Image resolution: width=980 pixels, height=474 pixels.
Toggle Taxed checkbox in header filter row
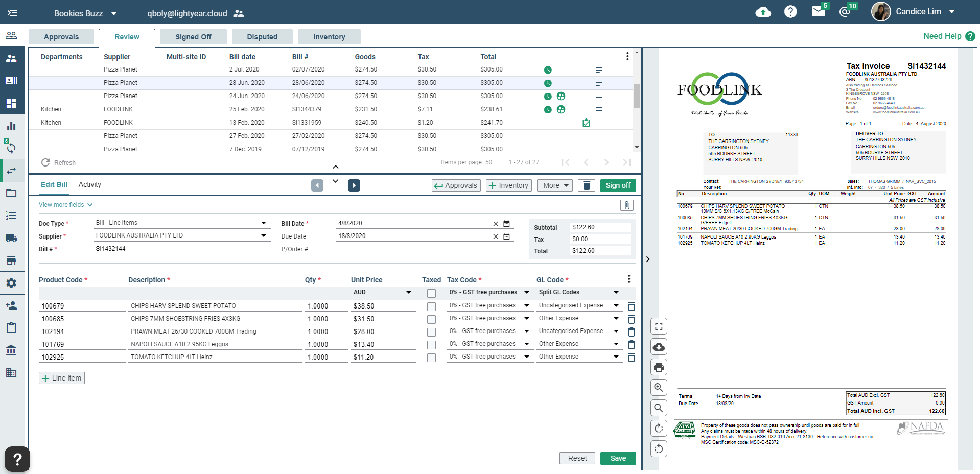pyautogui.click(x=432, y=293)
